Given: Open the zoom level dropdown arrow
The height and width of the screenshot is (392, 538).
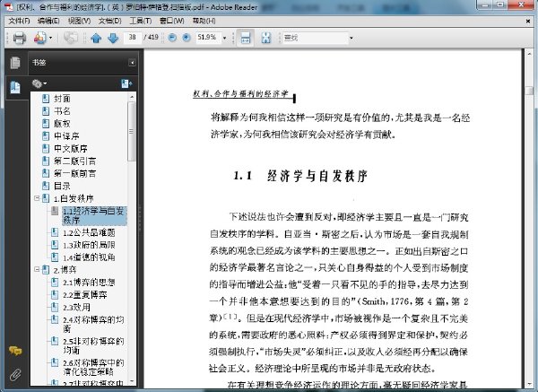Looking at the screenshot, I should pos(225,38).
